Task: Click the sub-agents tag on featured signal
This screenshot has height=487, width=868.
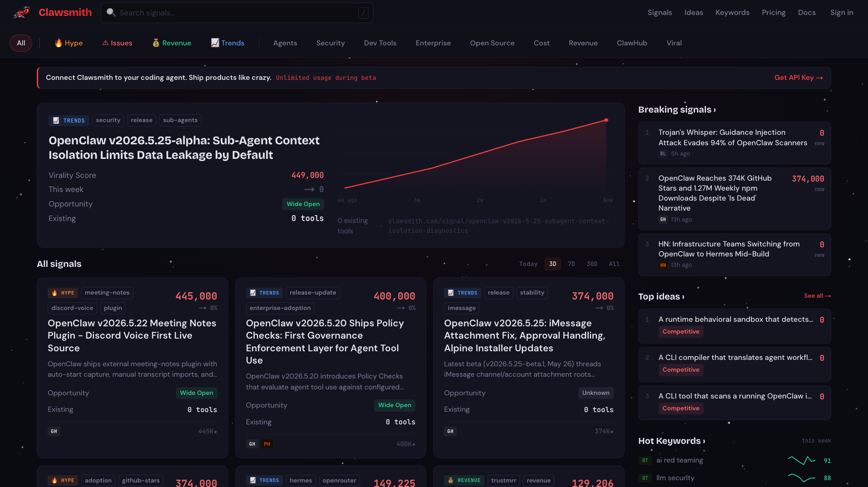Action: [x=180, y=120]
